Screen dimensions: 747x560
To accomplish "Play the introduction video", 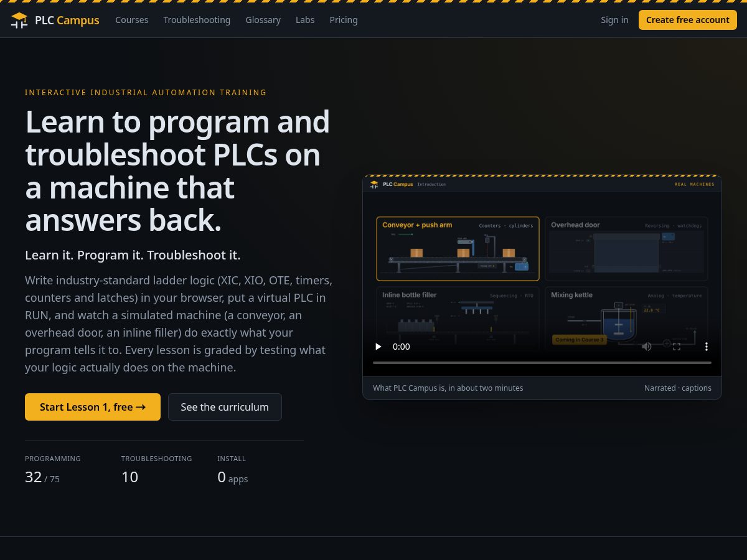I will point(378,347).
